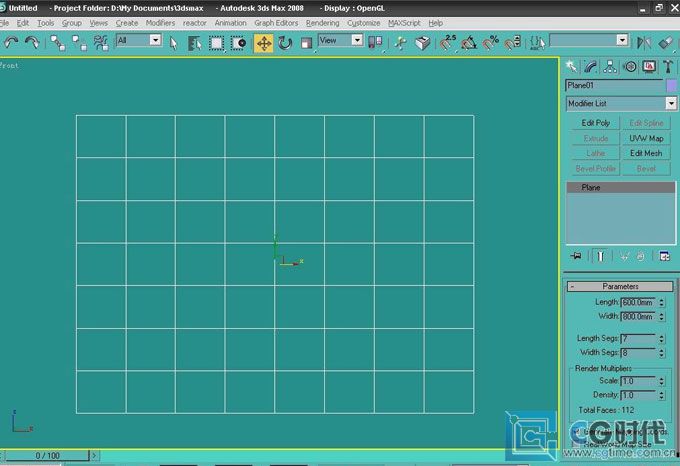The height and width of the screenshot is (466, 680).
Task: Click the Undo arrow icon
Action: [x=10, y=42]
